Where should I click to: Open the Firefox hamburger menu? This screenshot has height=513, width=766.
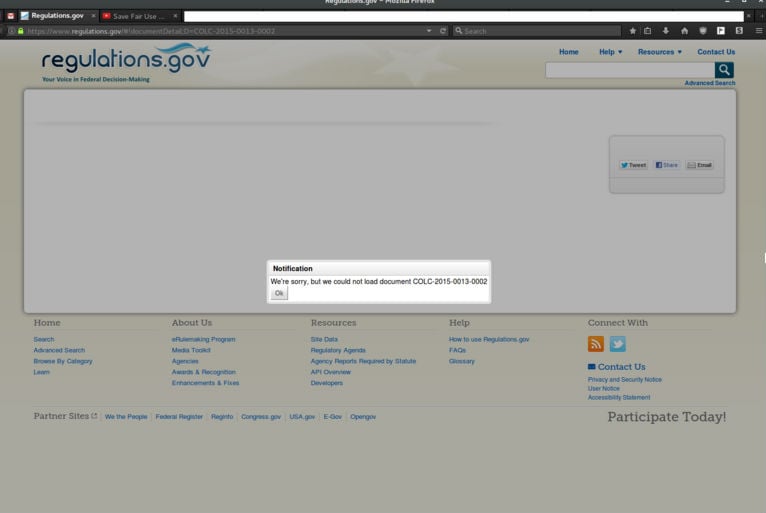coord(759,31)
